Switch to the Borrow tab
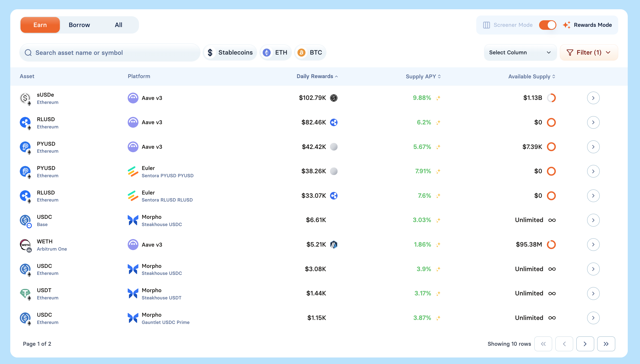This screenshot has width=640, height=364. click(79, 25)
